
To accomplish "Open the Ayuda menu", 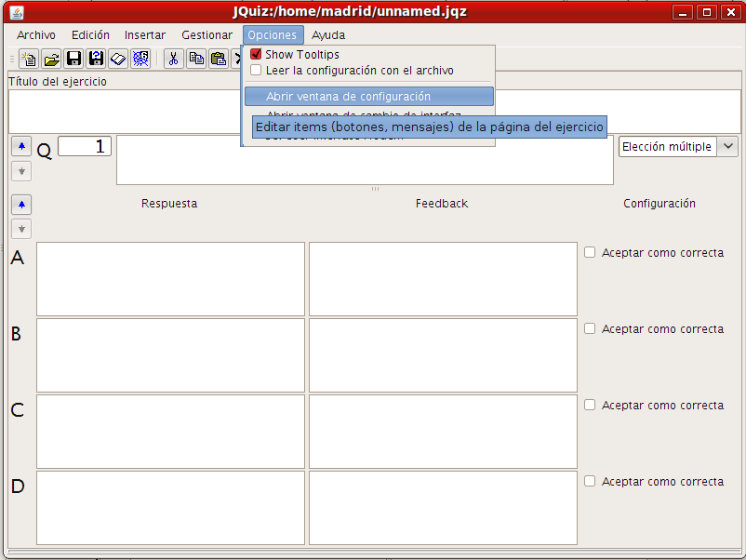I will pos(328,35).
